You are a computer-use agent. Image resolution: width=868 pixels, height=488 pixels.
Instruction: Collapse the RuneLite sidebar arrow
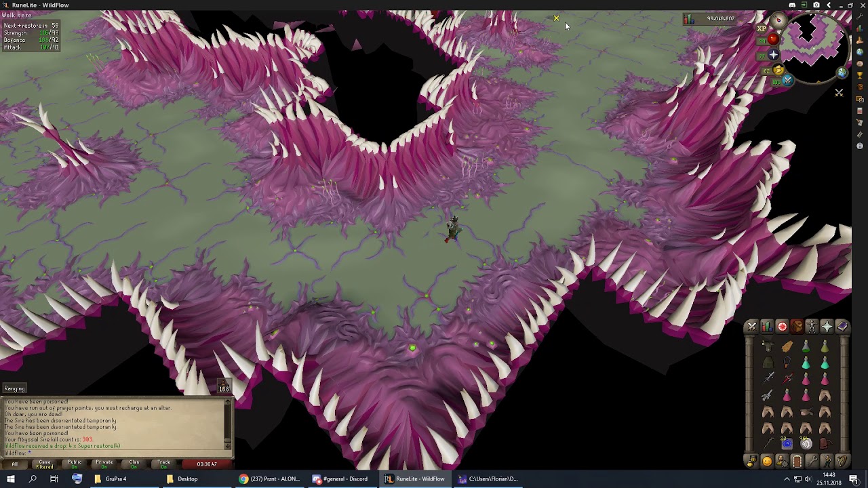tap(829, 5)
